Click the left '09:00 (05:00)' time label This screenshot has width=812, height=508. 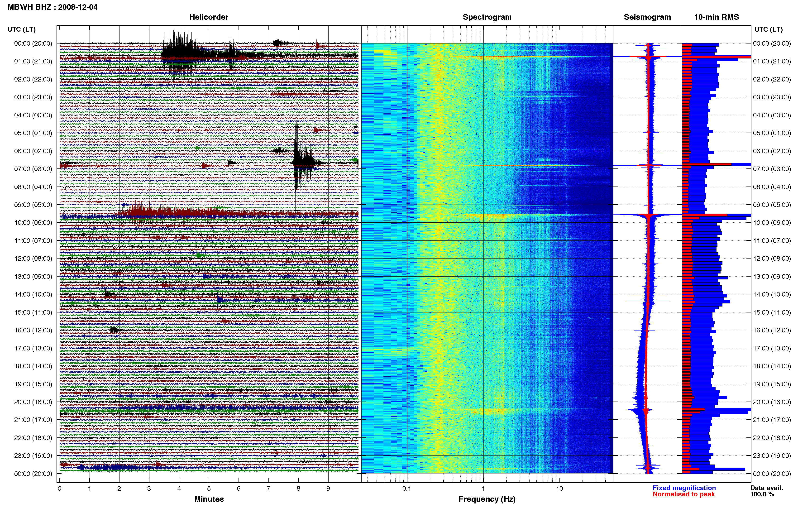coord(33,205)
